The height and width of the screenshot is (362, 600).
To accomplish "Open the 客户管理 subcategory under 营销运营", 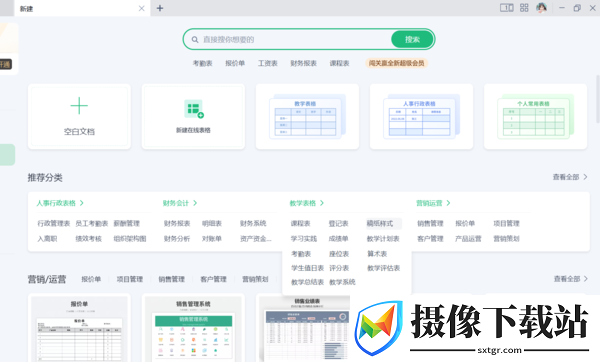I will [430, 239].
